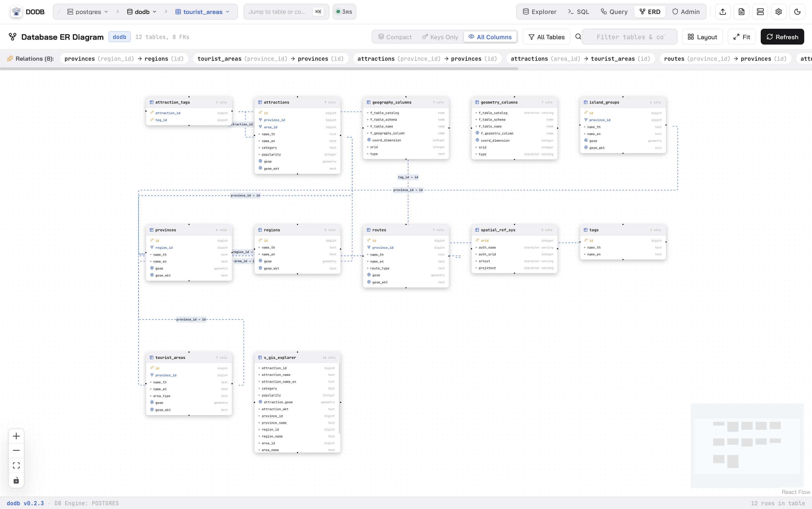Image resolution: width=812 pixels, height=509 pixels.
Task: Select the ERD tab
Action: (650, 12)
